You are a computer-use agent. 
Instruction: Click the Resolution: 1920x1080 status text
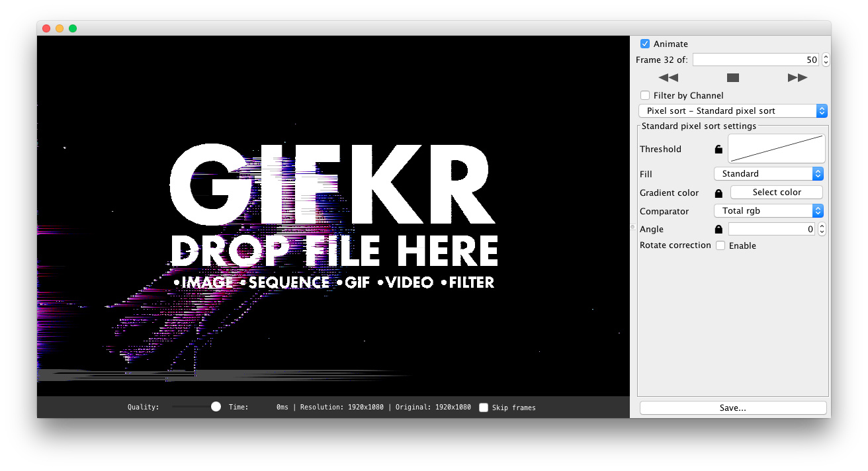(341, 407)
